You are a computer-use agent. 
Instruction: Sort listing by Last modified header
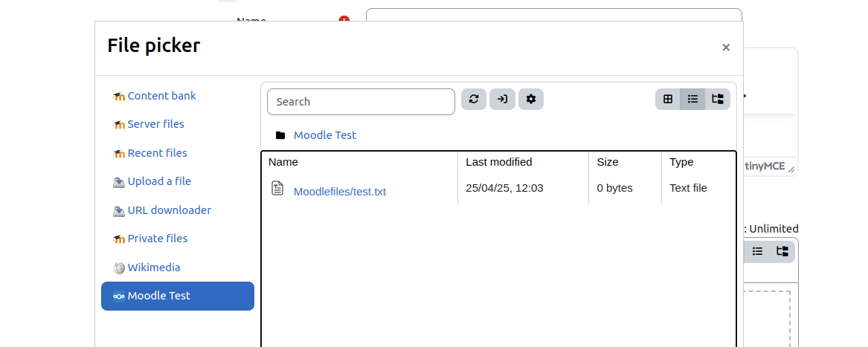click(499, 162)
